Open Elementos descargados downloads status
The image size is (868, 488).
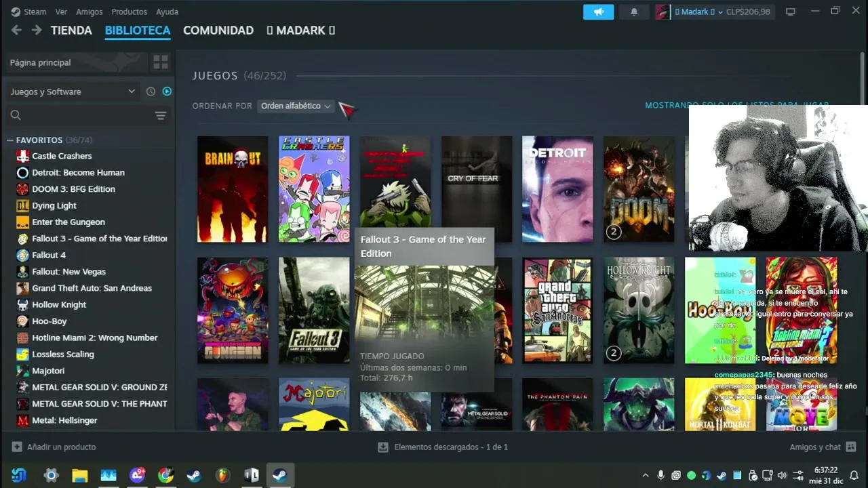(442, 447)
